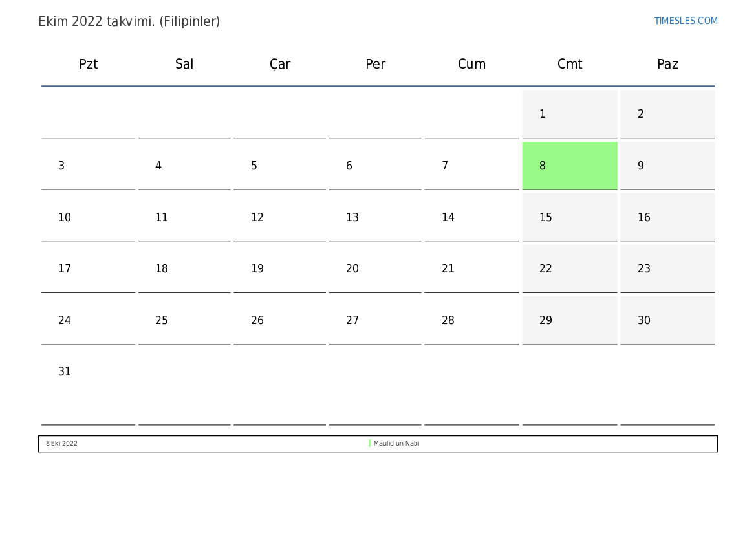Click the green holiday color marker
Screen dimensions: 756x535
point(369,444)
